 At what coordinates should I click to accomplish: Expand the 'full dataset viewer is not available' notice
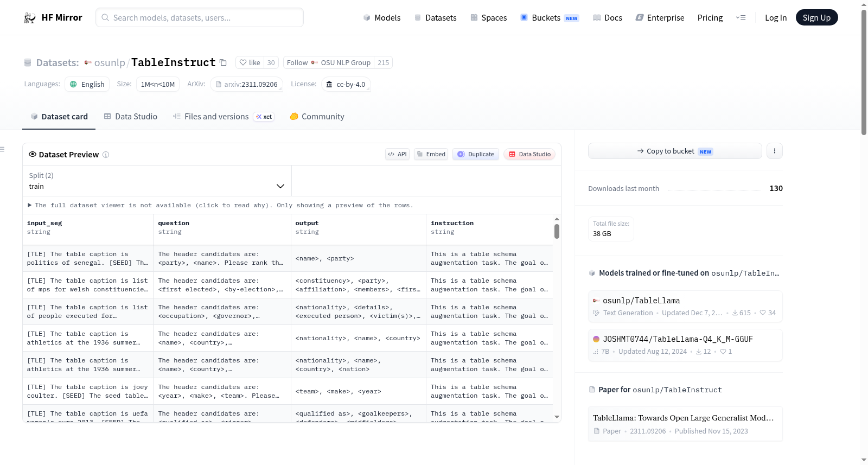point(220,205)
